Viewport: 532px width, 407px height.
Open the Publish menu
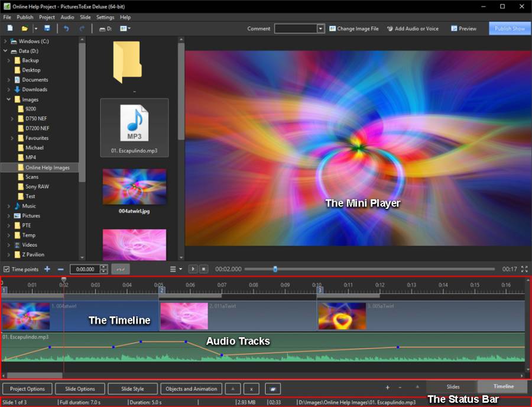pyautogui.click(x=25, y=17)
